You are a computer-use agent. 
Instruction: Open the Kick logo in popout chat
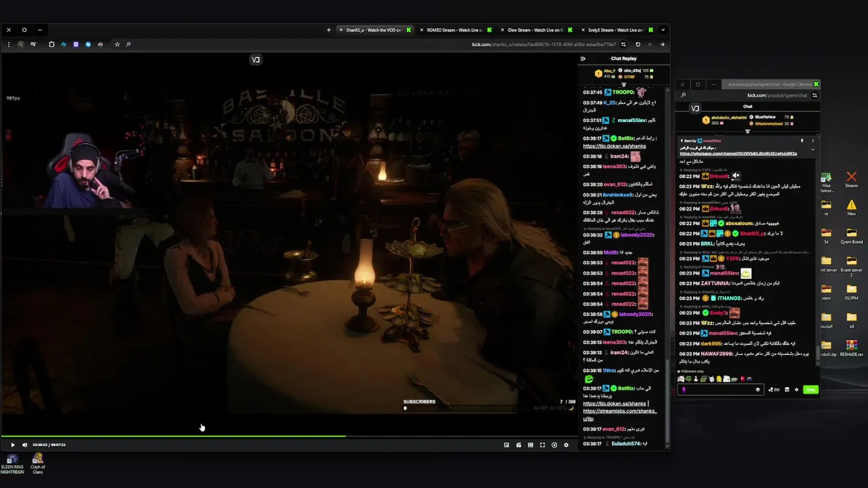[x=695, y=108]
